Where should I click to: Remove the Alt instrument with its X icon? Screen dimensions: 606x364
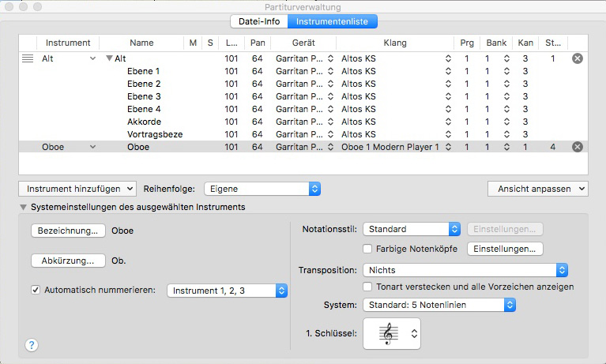pos(577,58)
